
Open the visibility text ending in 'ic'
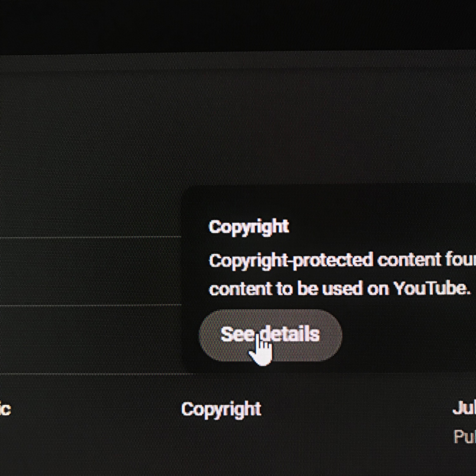pyautogui.click(x=5, y=409)
